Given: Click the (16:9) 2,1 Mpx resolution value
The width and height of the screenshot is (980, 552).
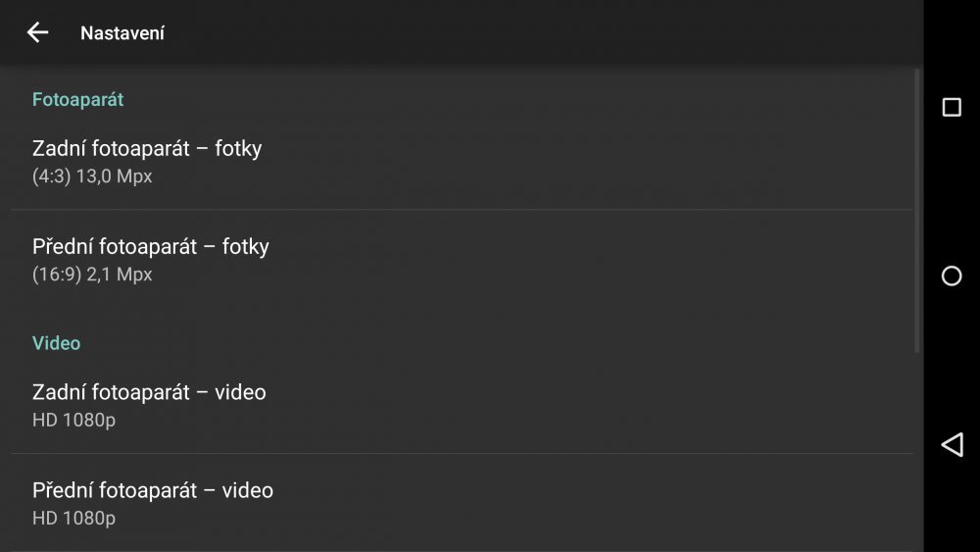Looking at the screenshot, I should [x=92, y=276].
